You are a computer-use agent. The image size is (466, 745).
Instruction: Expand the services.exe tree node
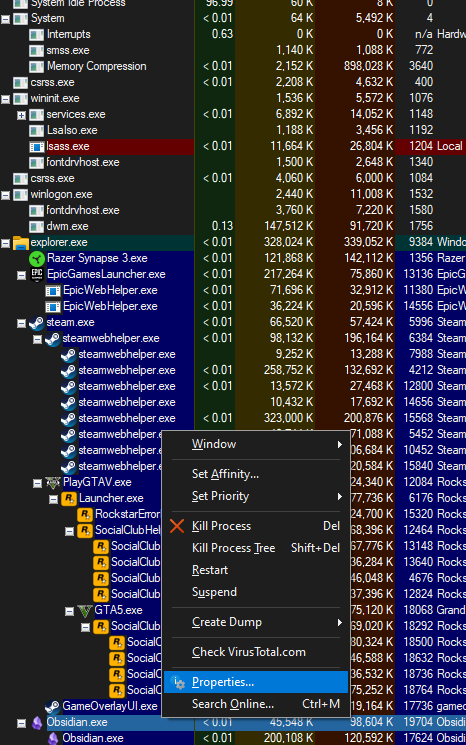point(21,115)
